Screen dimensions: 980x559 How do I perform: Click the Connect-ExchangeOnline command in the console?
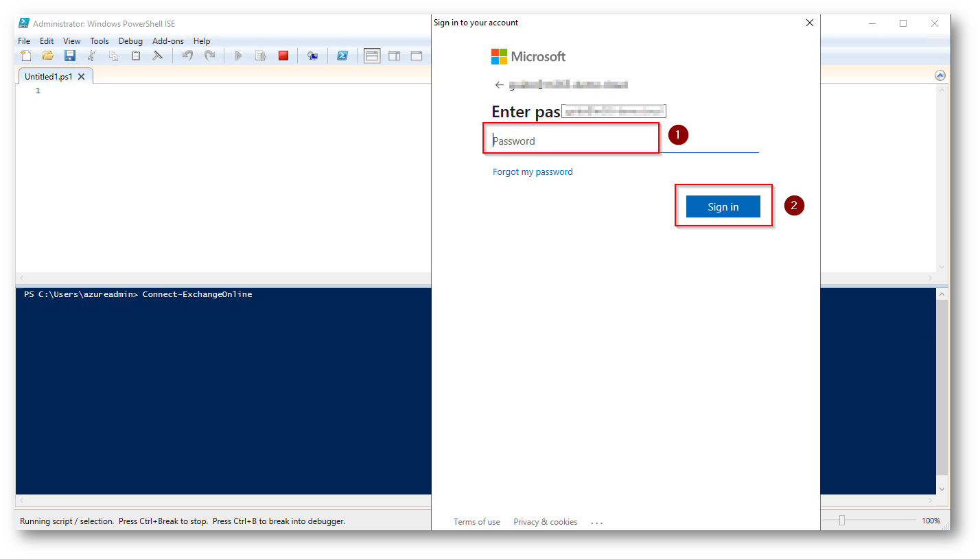coord(198,294)
